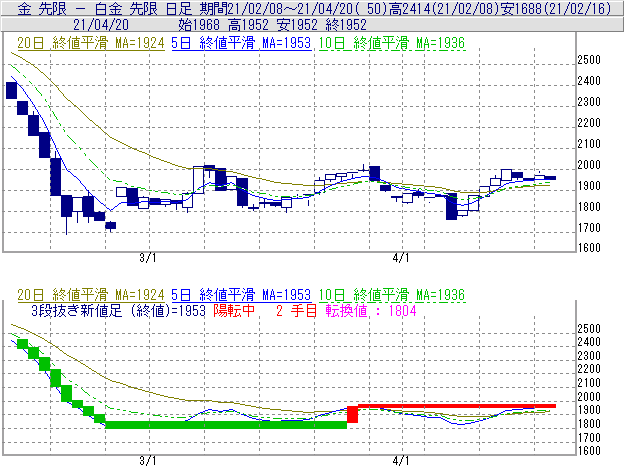Image resolution: width=624 pixels, height=473 pixels.
Task: Click the last candlestick at the upper chart's right end
Action: (x=550, y=178)
